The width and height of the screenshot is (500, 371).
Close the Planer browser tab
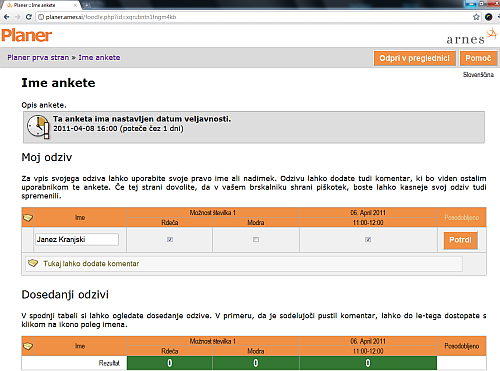click(x=75, y=5)
